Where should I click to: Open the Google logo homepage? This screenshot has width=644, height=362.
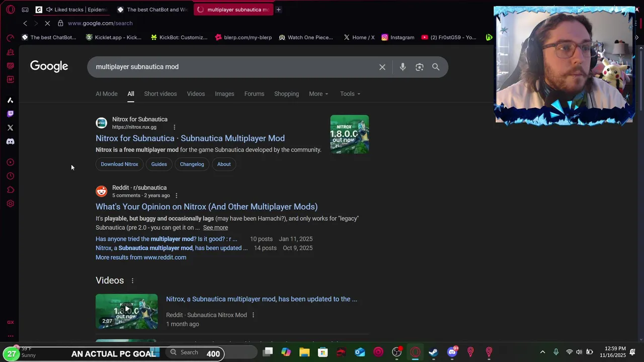49,66
